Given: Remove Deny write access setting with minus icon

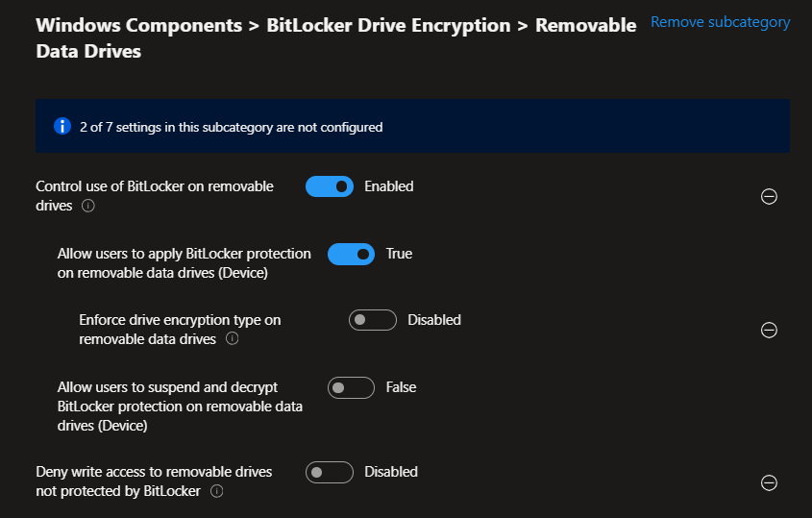Looking at the screenshot, I should [769, 482].
